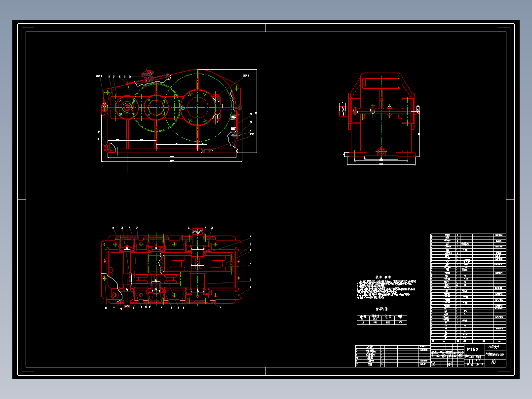Select the side view of the gearbox housing
Viewport: 532px width, 399px height.
(x=380, y=119)
